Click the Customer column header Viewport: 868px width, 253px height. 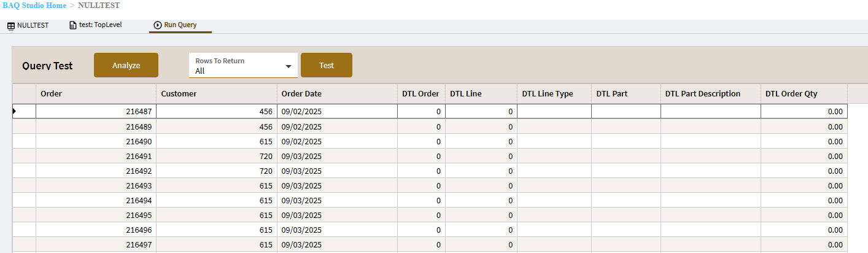(216, 94)
